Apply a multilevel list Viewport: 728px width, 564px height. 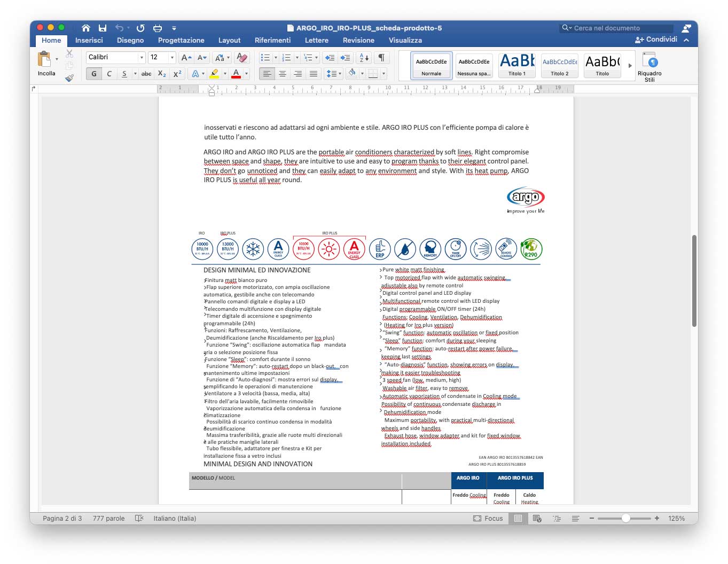coord(308,57)
